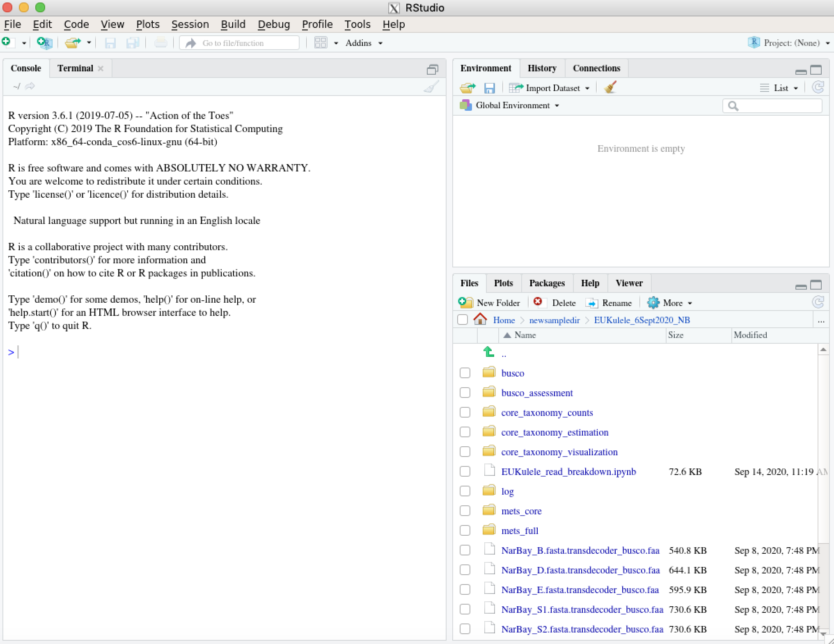Click the save environment icon
This screenshot has height=644, width=834.
489,87
